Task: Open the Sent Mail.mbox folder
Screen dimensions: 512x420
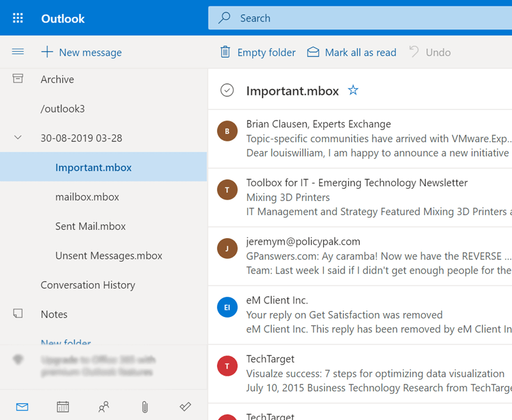Action: (103, 226)
